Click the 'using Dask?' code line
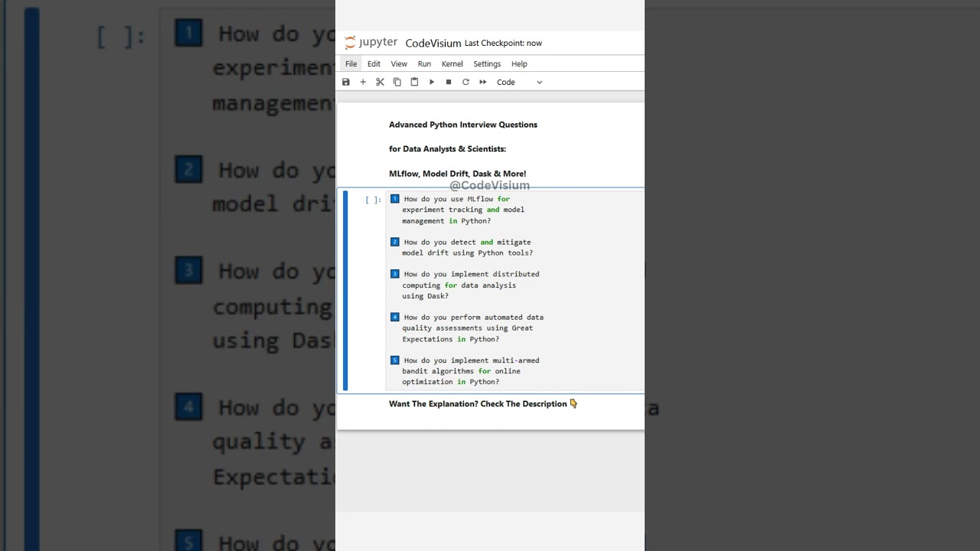Image resolution: width=980 pixels, height=551 pixels. point(426,296)
